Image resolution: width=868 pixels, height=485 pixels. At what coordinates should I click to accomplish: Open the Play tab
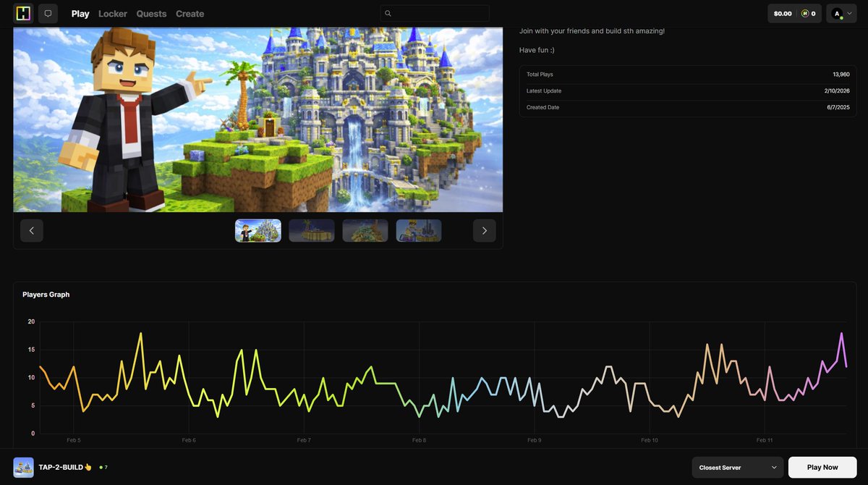tap(80, 14)
